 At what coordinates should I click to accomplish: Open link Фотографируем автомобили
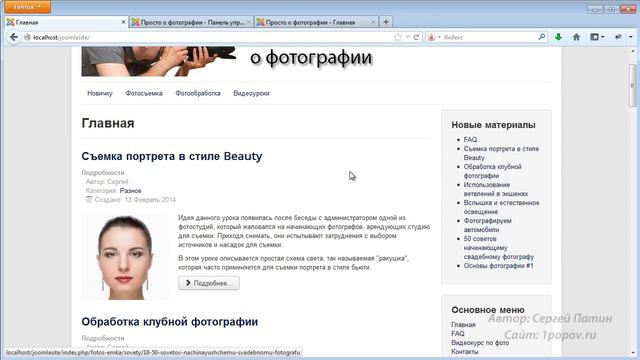(x=487, y=225)
